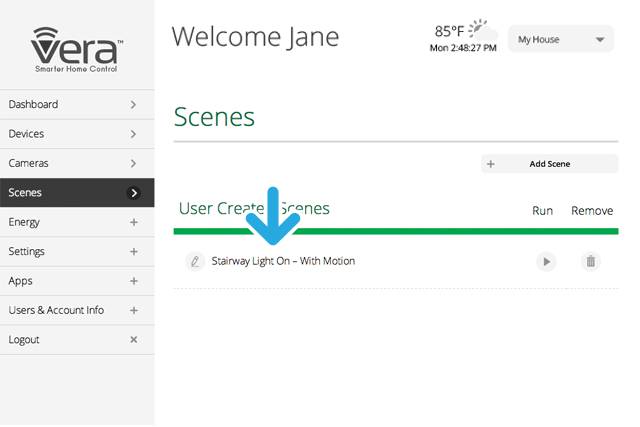Go to Devices in the sidebar
The image size is (640, 427).
(27, 134)
